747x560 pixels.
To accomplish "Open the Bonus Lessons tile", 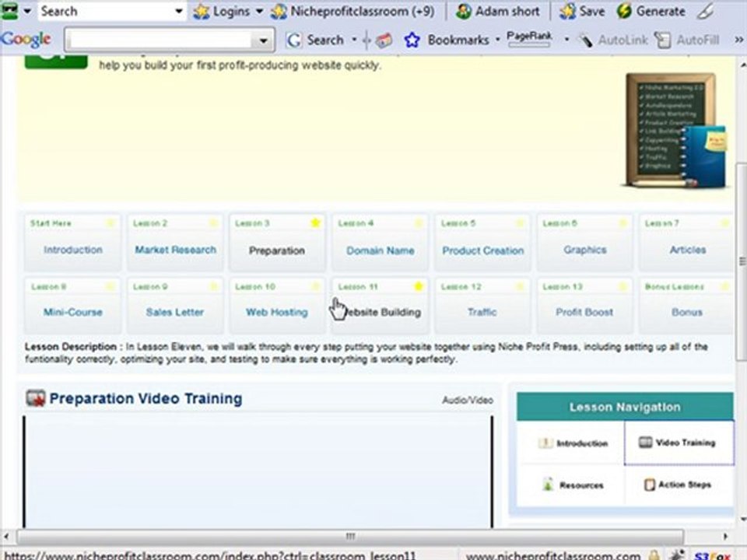I will pos(686,306).
